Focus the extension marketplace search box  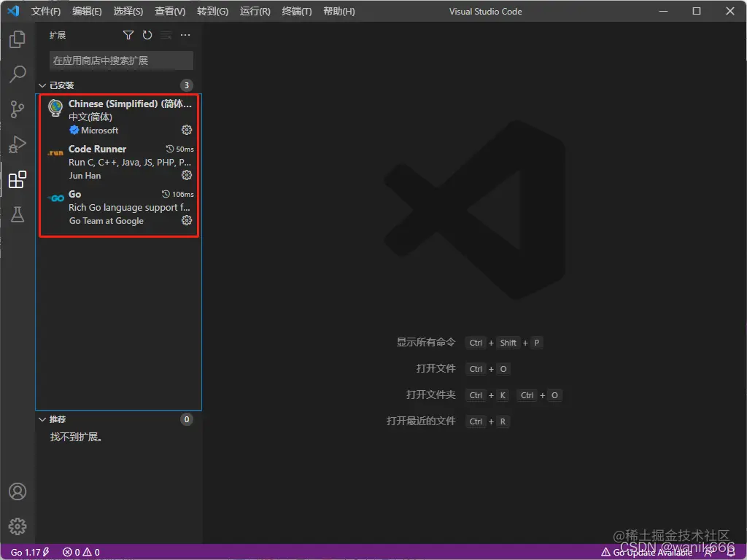point(122,61)
